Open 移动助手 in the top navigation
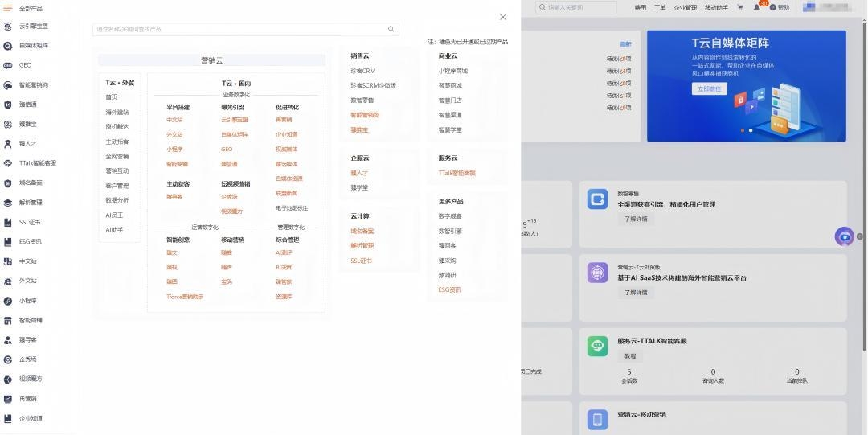Image resolution: width=868 pixels, height=435 pixels. 716,8
